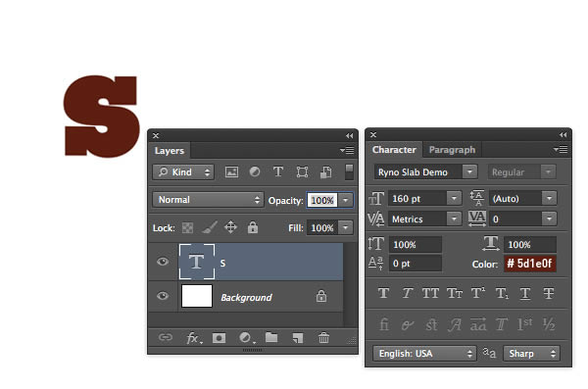
Task: Select the S text layer thumbnail
Action: pyautogui.click(x=197, y=262)
